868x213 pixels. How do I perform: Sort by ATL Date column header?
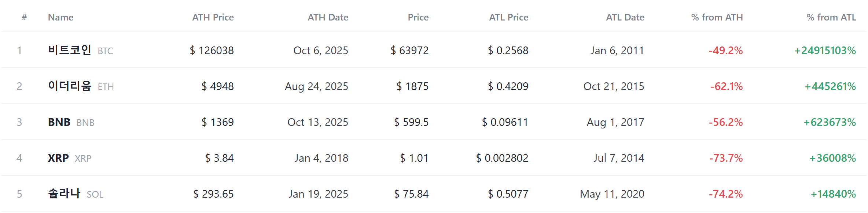pyautogui.click(x=625, y=17)
